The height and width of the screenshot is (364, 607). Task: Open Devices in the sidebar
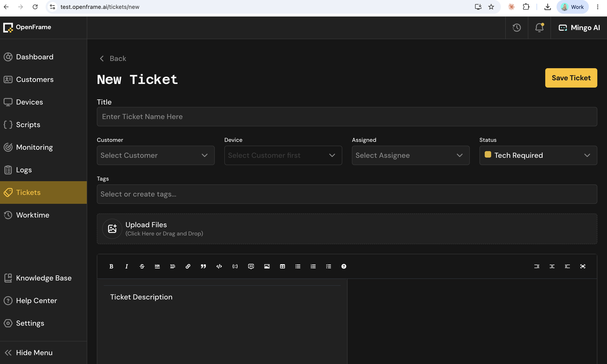[43, 102]
